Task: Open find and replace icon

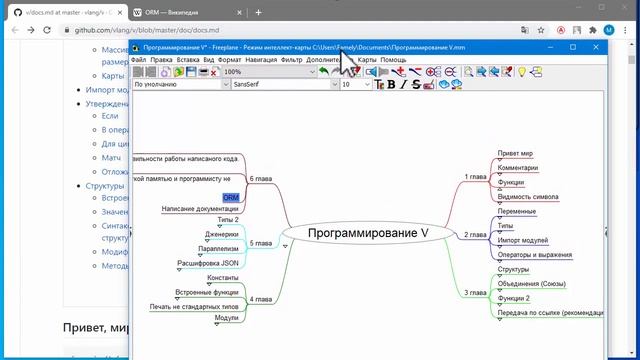Action: (507, 72)
